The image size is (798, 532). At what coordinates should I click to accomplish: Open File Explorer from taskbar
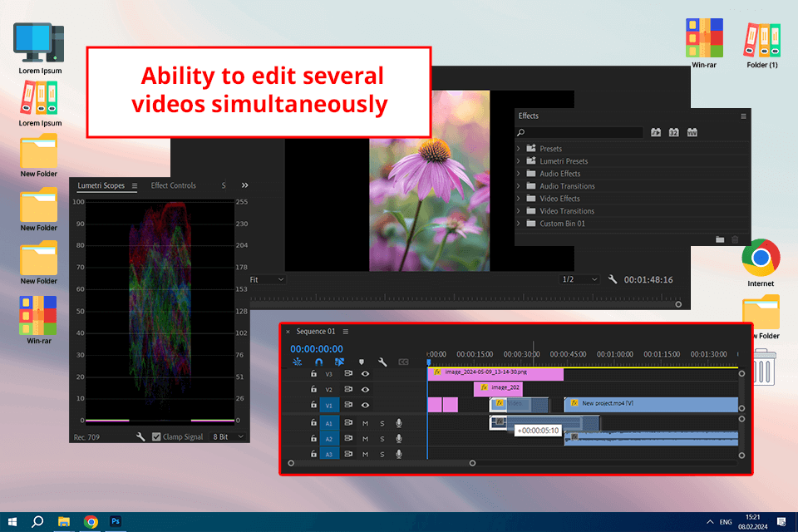click(x=64, y=521)
